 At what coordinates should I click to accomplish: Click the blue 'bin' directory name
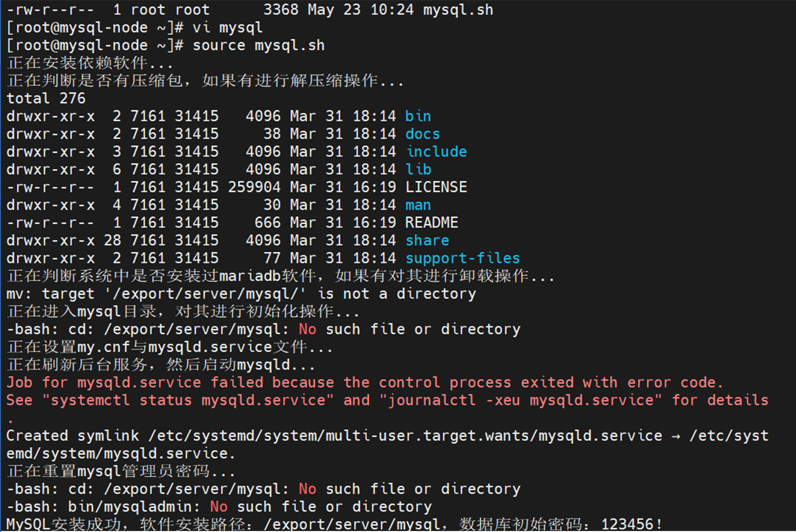(418, 116)
